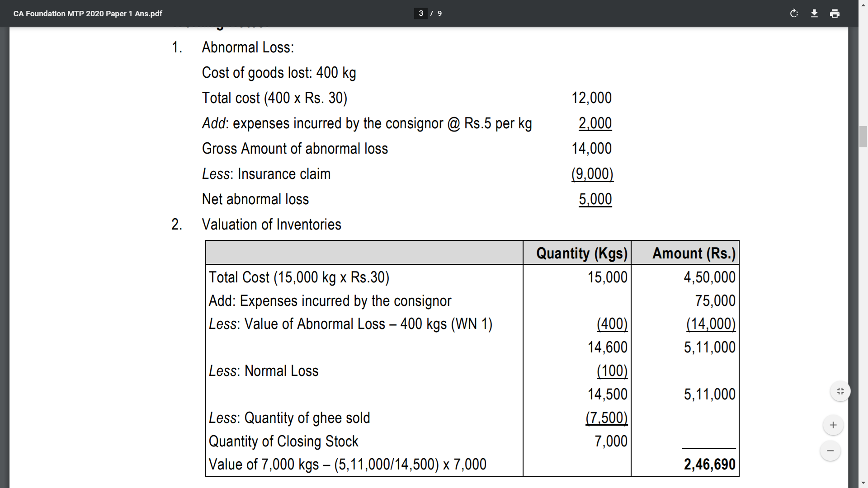Click the Amount (Rs.) column header
Image resolution: width=868 pixels, height=488 pixels.
pyautogui.click(x=693, y=253)
